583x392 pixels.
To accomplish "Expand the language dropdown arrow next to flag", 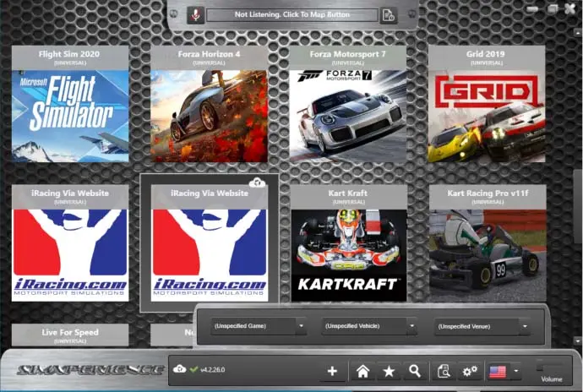I will 516,371.
